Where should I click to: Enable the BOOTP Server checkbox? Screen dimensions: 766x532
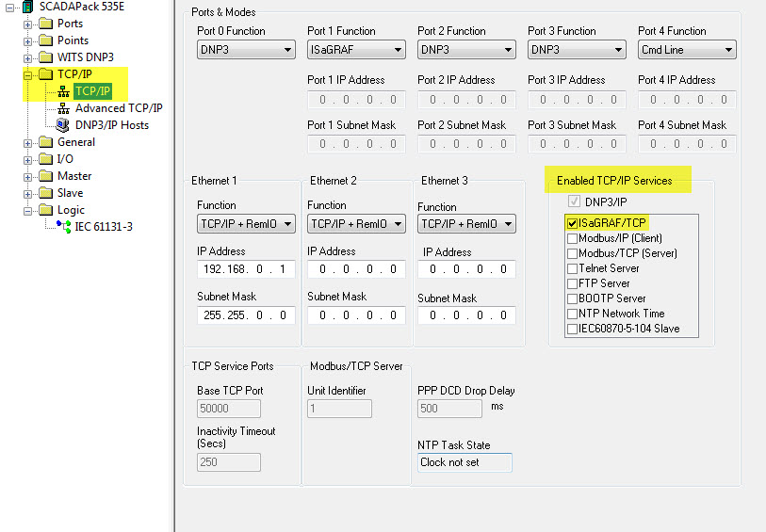(572, 298)
